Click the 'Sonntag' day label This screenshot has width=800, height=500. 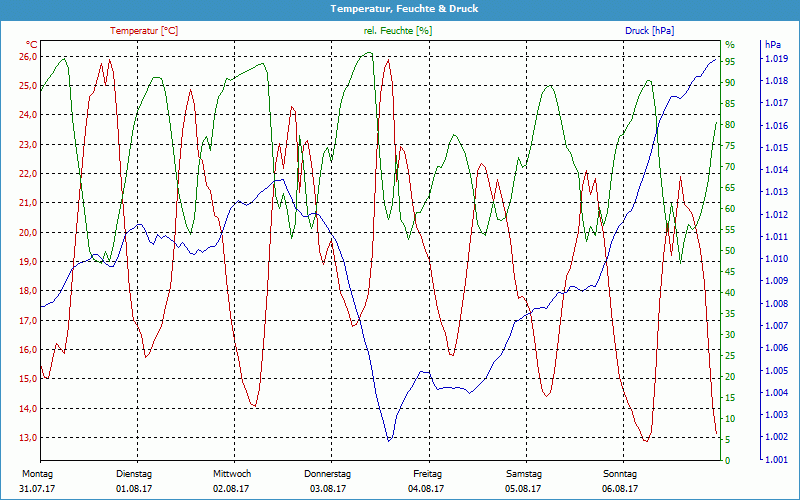click(x=620, y=474)
